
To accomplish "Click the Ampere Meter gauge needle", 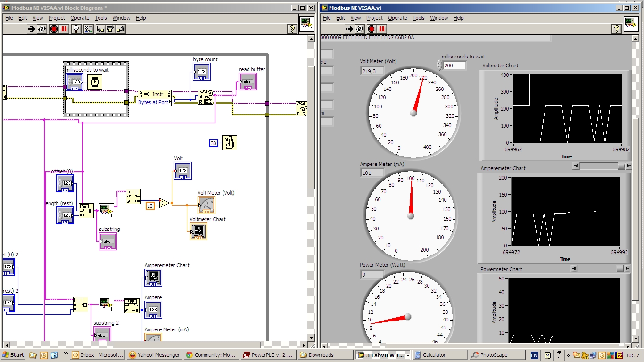I will tap(411, 198).
